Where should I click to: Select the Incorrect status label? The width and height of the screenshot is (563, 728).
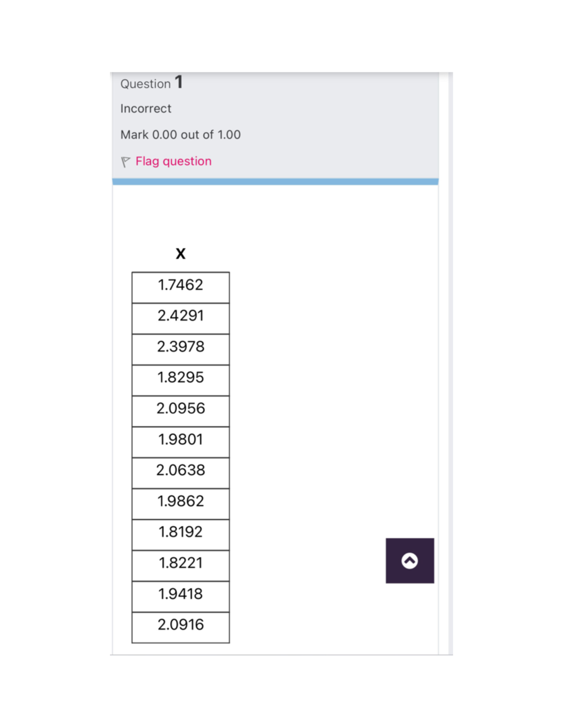[145, 108]
